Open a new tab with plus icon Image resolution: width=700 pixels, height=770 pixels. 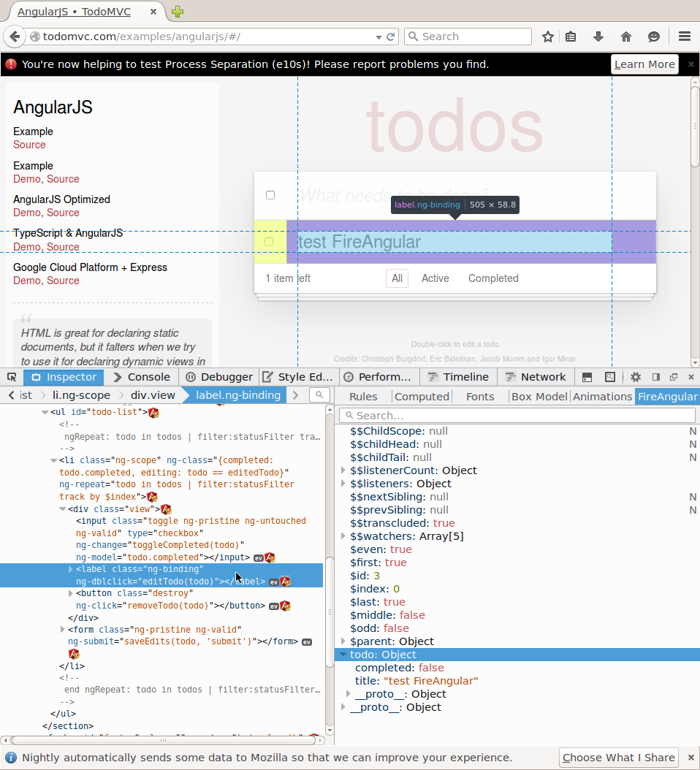pyautogui.click(x=178, y=12)
